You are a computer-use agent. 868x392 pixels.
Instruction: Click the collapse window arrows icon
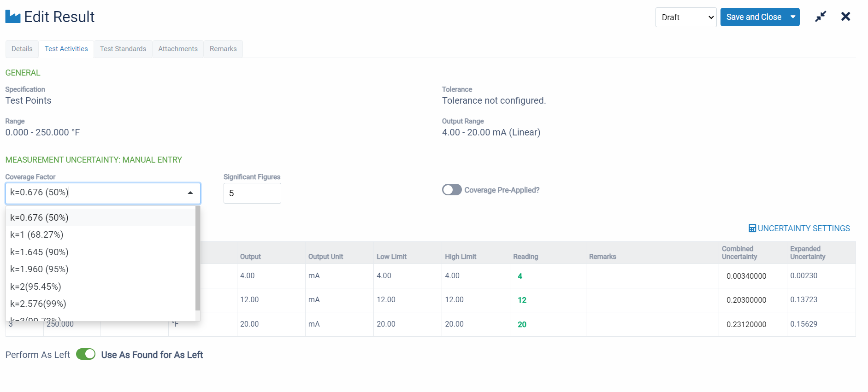pos(821,17)
